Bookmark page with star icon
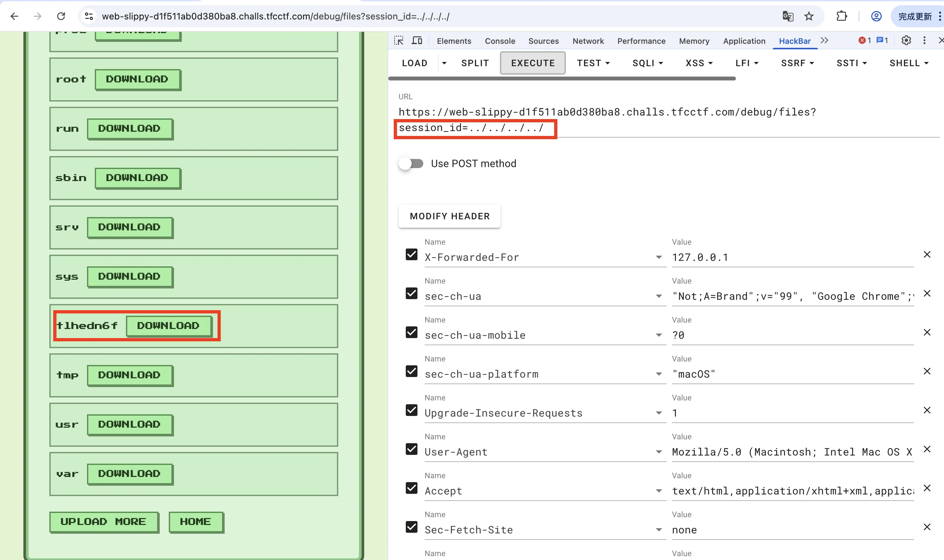The width and height of the screenshot is (944, 560). [x=809, y=16]
